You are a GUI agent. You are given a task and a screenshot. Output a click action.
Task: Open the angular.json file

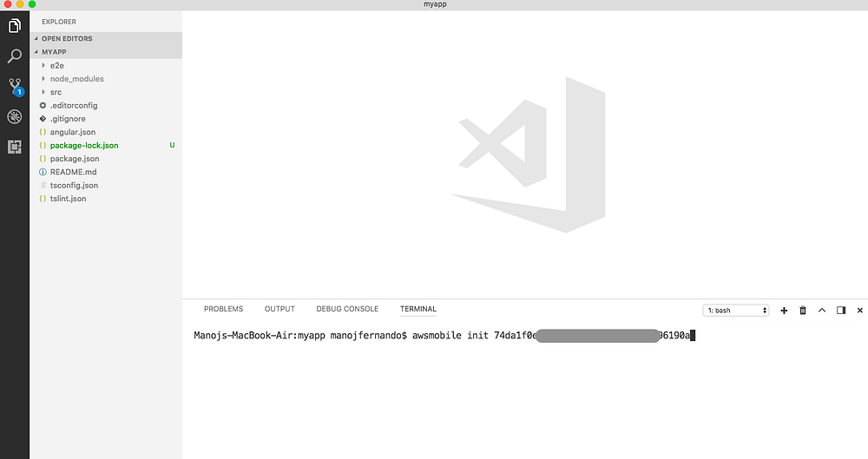106,132
